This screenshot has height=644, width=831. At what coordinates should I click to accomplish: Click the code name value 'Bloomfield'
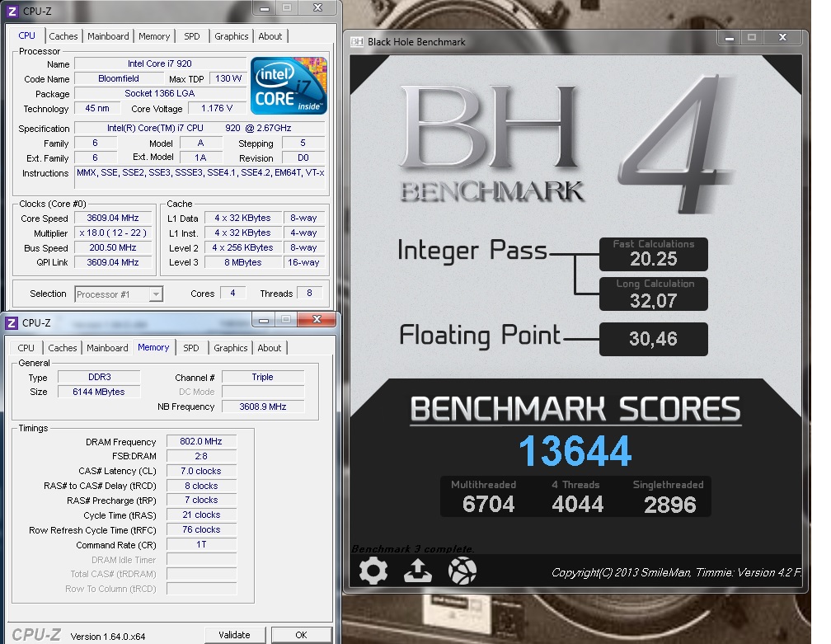[119, 78]
